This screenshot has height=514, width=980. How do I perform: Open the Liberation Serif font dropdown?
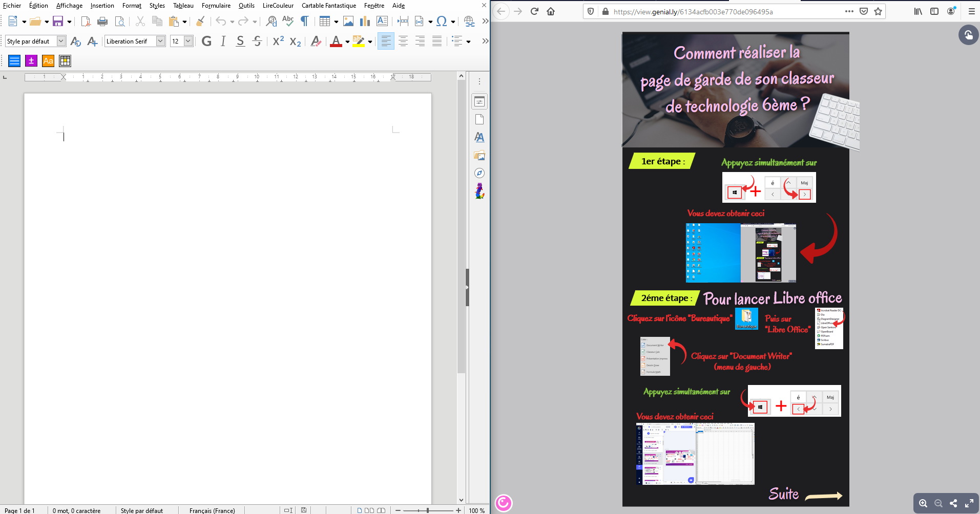point(160,41)
